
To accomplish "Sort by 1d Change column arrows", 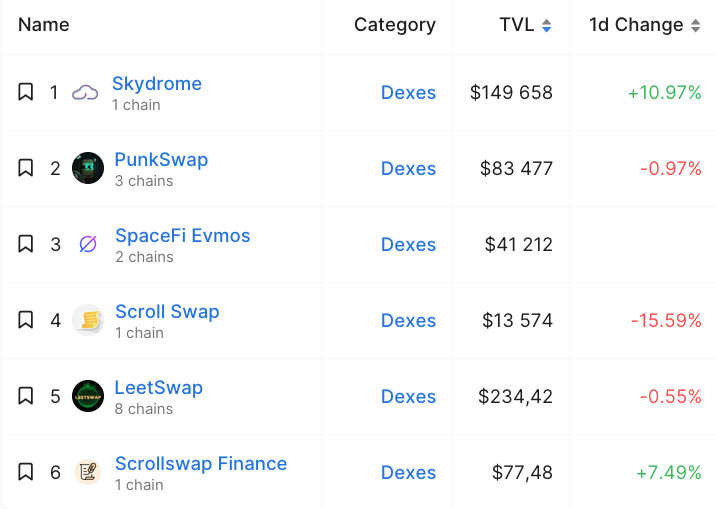I will click(695, 26).
